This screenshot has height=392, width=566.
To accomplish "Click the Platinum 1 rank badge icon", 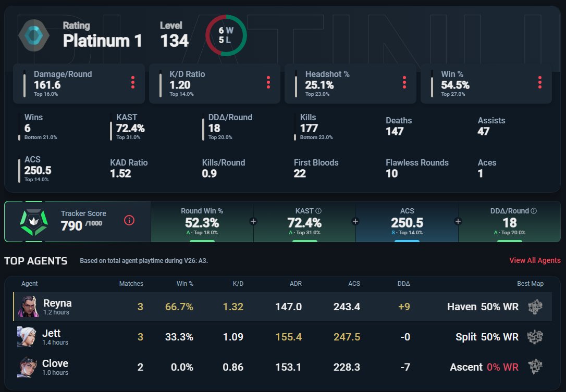I will (x=33, y=36).
